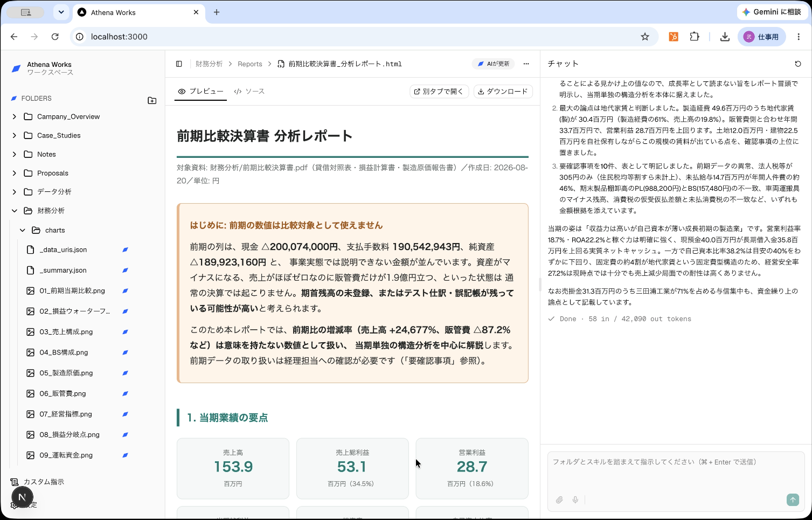This screenshot has width=812, height=520.
Task: Open 02_損益ウォーターフ file
Action: click(x=74, y=311)
